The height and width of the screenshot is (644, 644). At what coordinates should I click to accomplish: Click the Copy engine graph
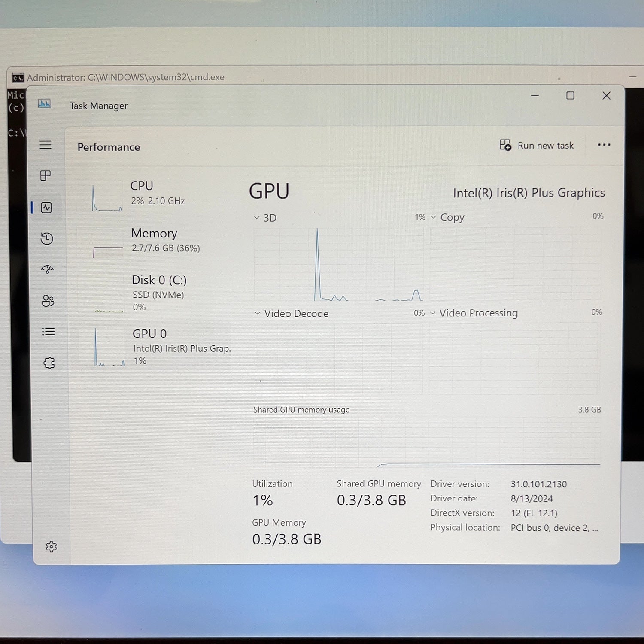coord(516,264)
